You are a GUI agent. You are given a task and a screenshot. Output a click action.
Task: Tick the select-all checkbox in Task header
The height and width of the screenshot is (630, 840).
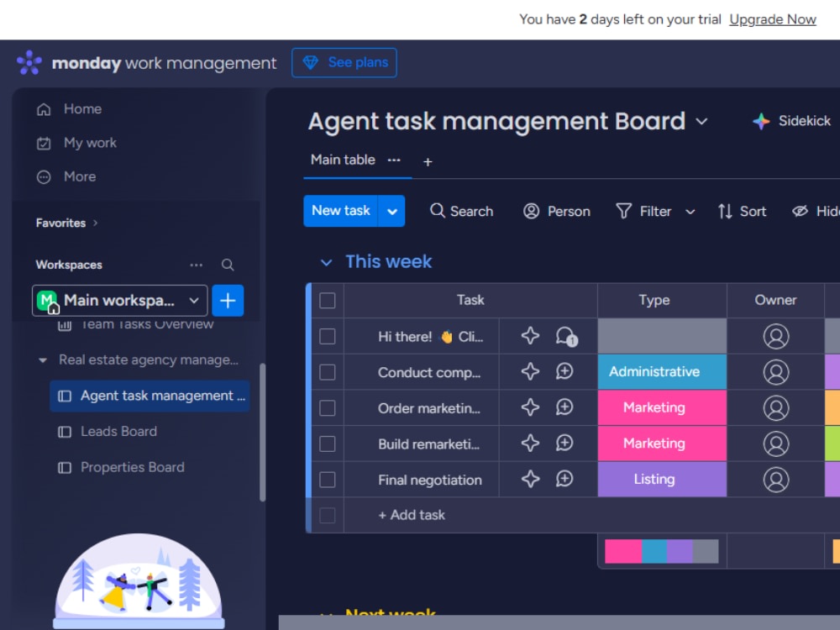click(328, 301)
